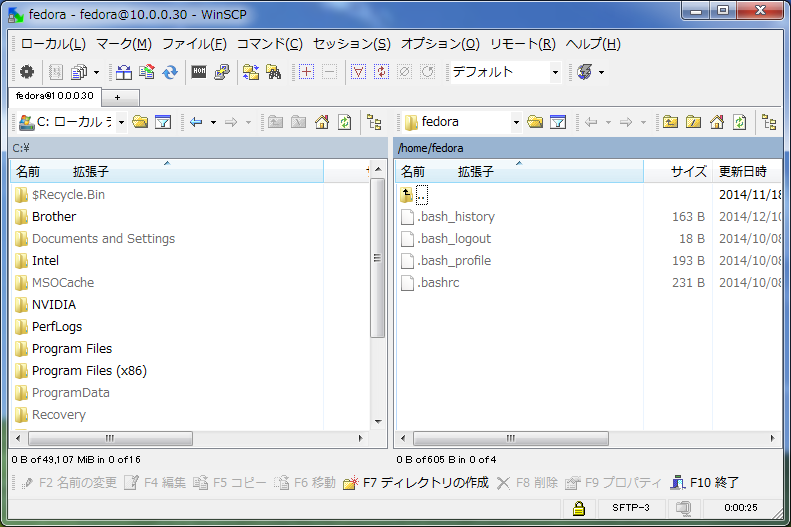
Task: Open the リモート(R) menu
Action: pos(523,44)
